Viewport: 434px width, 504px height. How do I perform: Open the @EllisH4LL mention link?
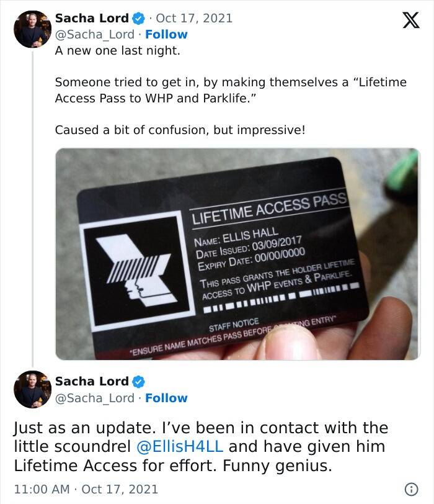[180, 446]
